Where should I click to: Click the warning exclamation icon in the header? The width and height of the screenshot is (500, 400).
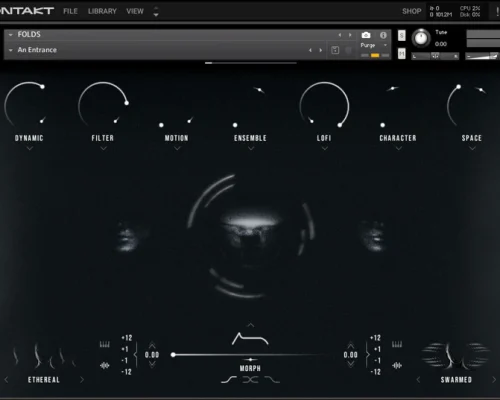pos(497,12)
